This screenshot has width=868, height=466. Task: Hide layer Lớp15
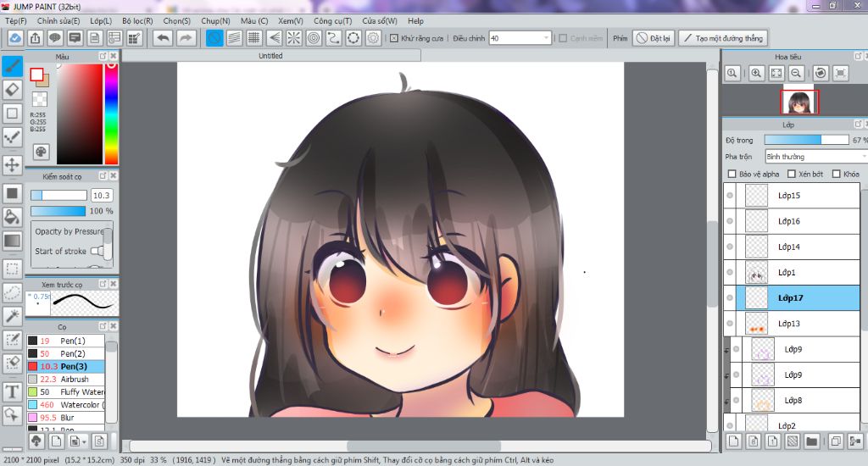click(730, 196)
